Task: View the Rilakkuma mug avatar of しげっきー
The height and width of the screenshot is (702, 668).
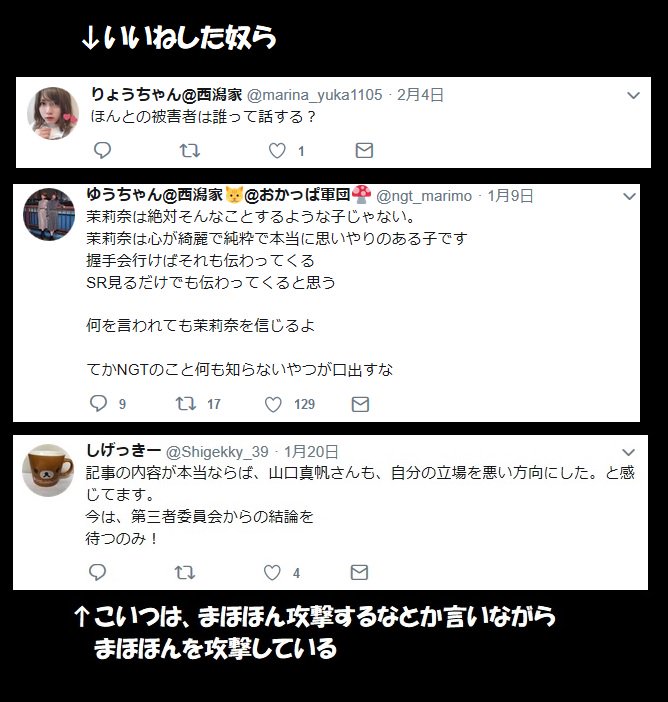Action: click(48, 470)
